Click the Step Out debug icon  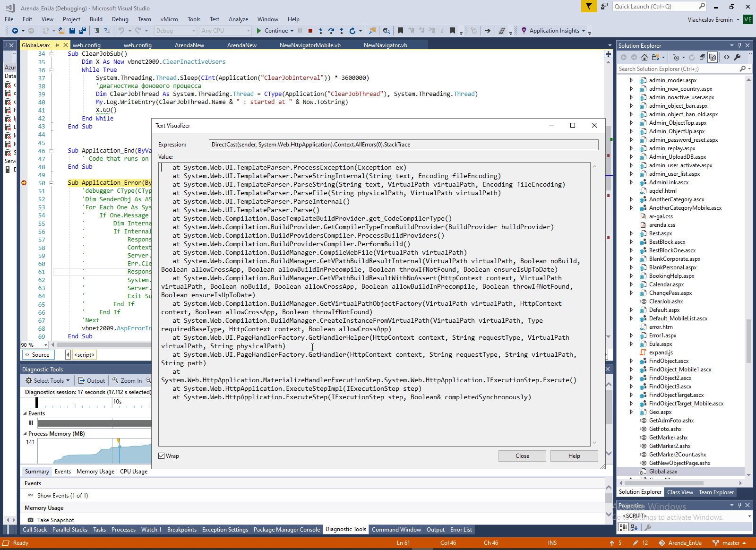click(342, 31)
